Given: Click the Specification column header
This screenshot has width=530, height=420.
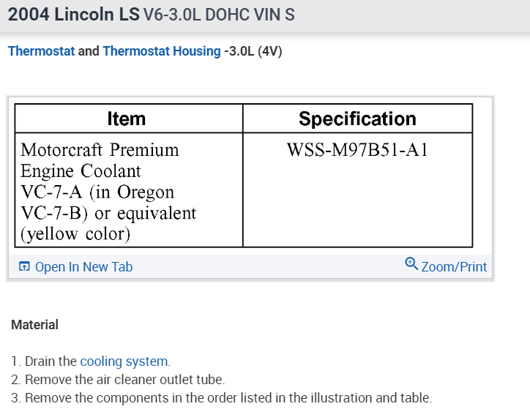Looking at the screenshot, I should (357, 119).
